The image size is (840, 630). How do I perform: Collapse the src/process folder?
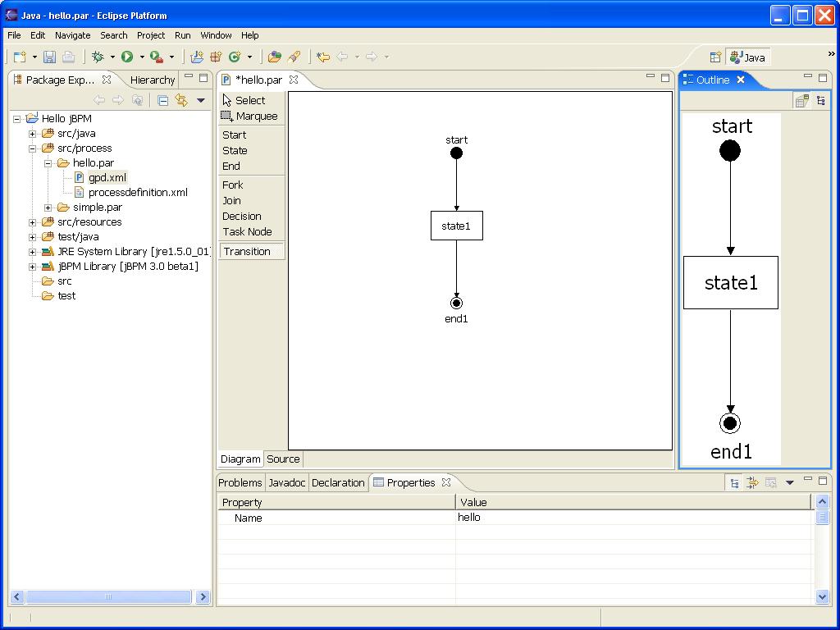click(x=33, y=148)
